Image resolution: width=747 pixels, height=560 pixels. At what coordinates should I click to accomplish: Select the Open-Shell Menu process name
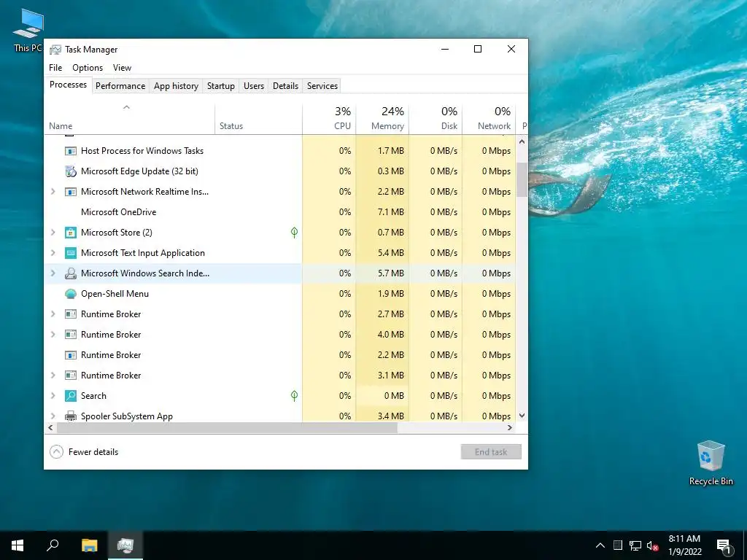coord(115,294)
